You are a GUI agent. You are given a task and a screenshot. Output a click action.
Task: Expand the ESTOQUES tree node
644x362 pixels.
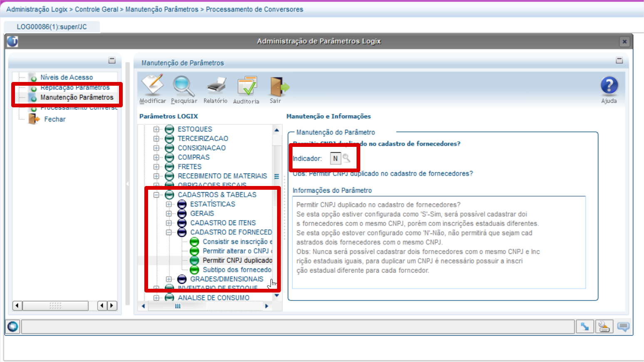[156, 129]
